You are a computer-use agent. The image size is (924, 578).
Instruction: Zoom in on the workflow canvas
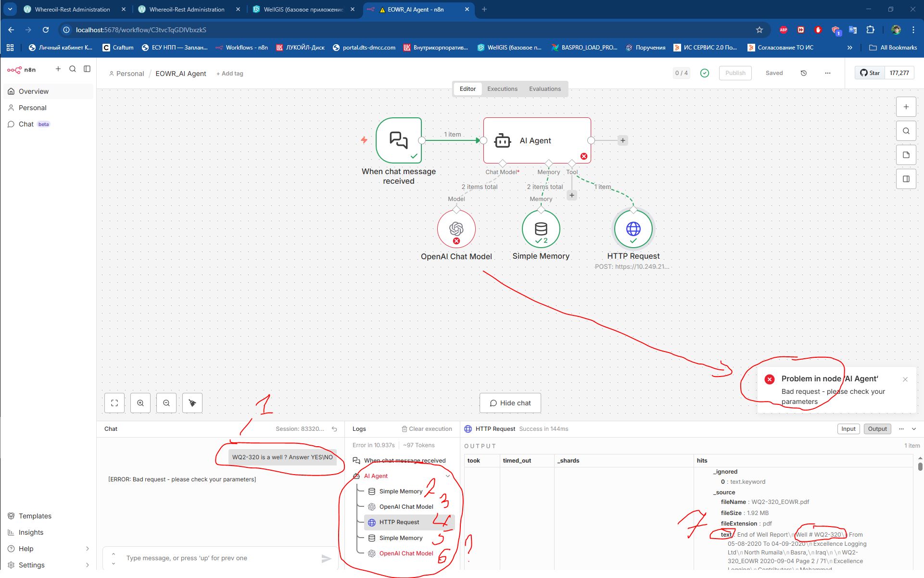coord(140,403)
